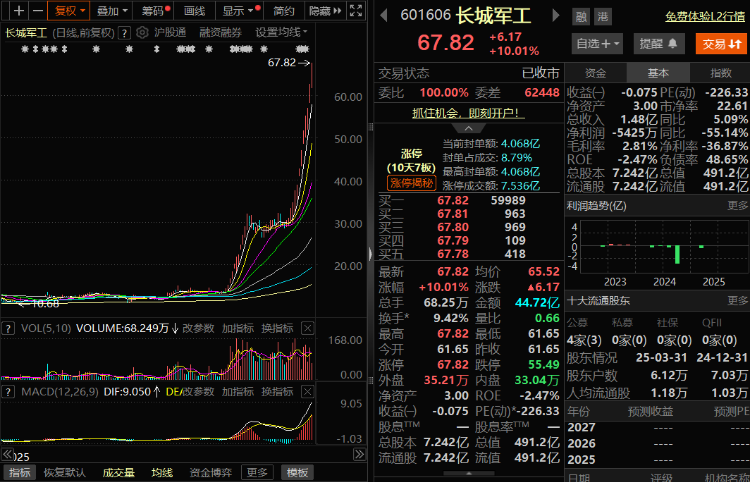
Task: Open the 叠加 overlay dropdown
Action: 112,11
